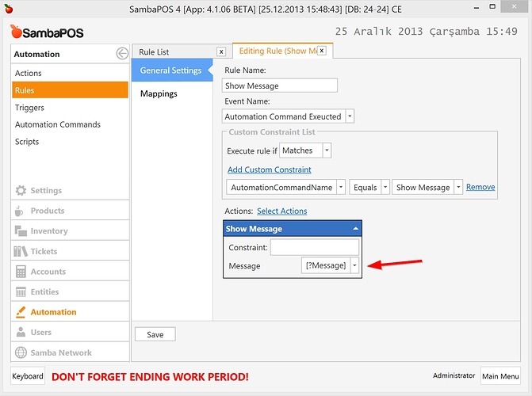Minimize the SambaPOS window
This screenshot has height=396, width=532.
coord(477,7)
